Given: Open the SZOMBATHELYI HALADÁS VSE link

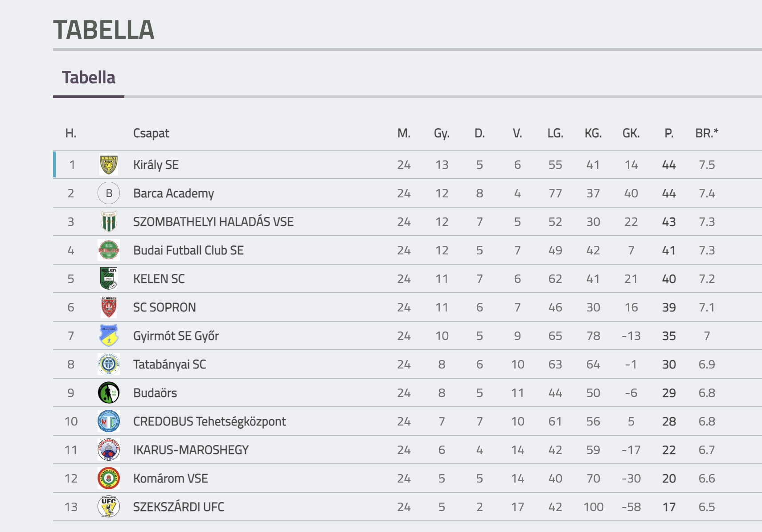Looking at the screenshot, I should click(x=213, y=222).
